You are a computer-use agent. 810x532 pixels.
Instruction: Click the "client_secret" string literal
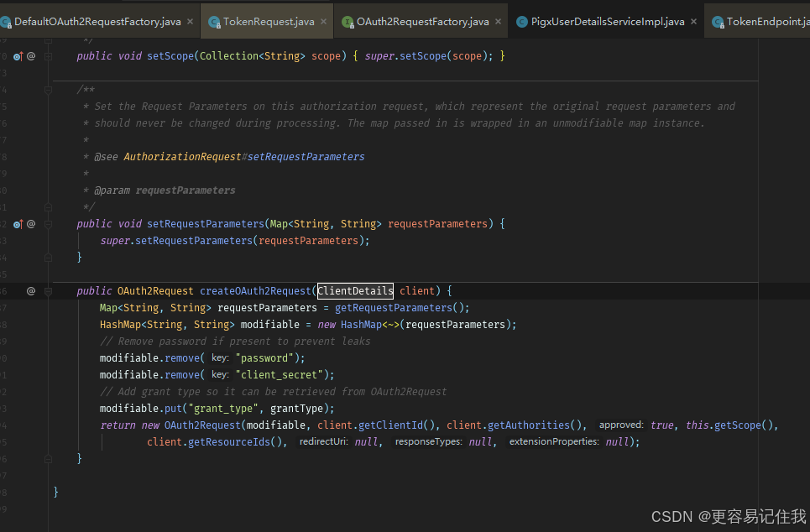tap(279, 375)
